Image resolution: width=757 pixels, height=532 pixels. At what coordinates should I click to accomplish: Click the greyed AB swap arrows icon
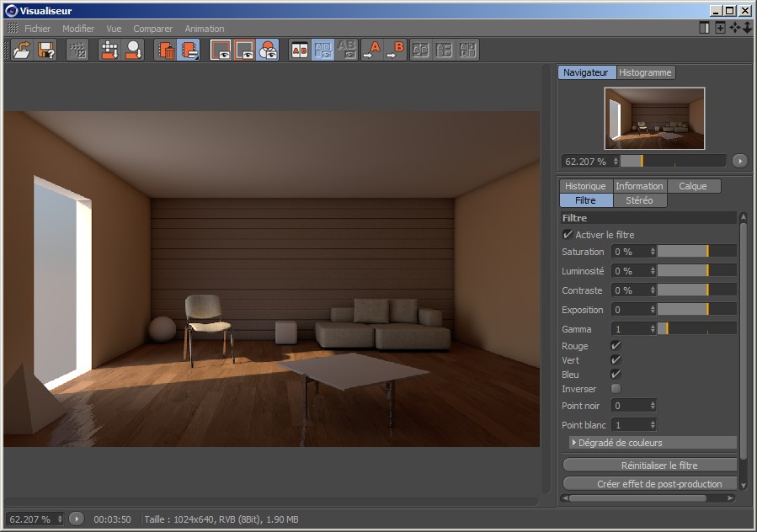pyautogui.click(x=467, y=50)
